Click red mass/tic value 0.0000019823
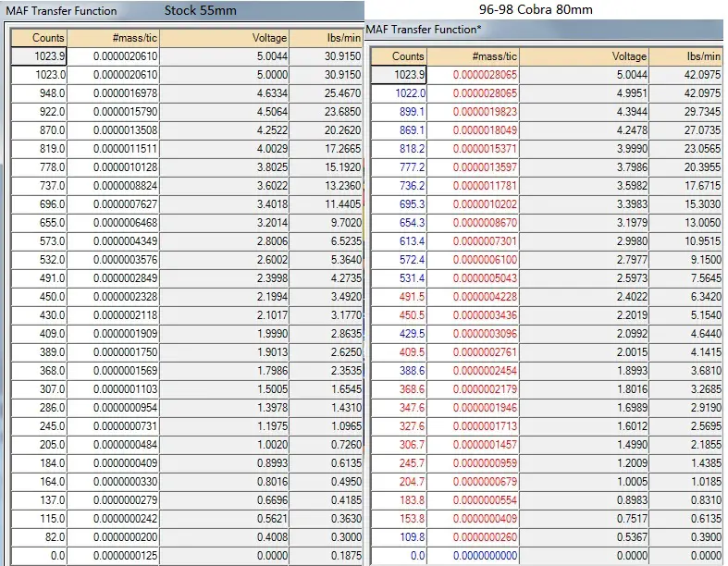The height and width of the screenshot is (566, 728). (x=473, y=112)
